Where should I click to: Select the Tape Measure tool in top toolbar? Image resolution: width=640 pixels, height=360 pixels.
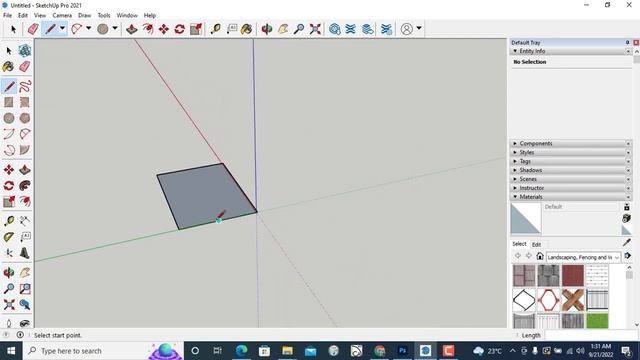[x=215, y=29]
